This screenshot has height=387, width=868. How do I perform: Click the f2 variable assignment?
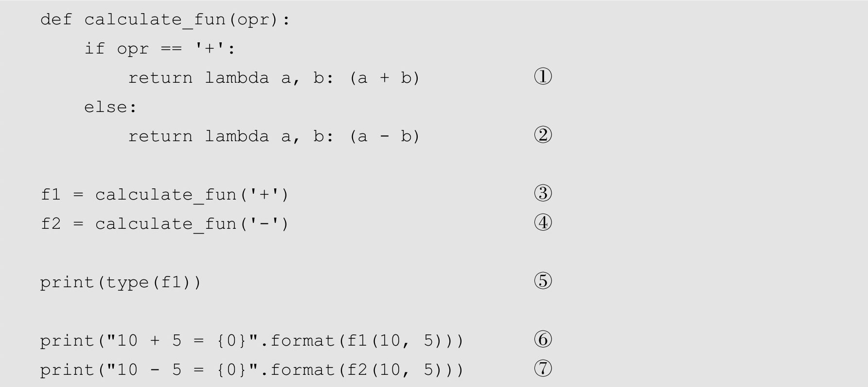coord(165,224)
